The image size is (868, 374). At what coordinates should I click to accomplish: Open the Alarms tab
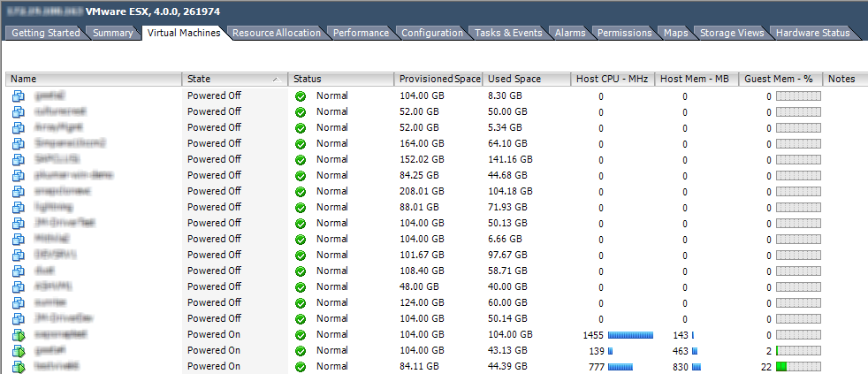[570, 33]
